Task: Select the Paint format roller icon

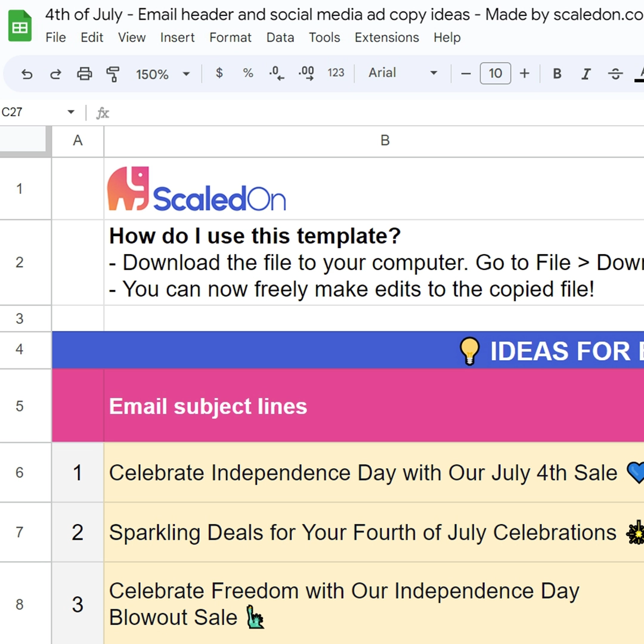Action: (x=113, y=75)
